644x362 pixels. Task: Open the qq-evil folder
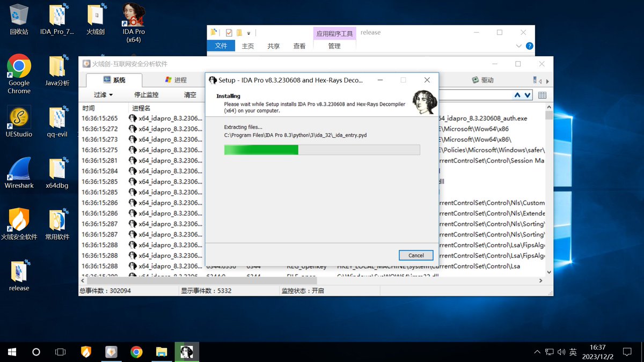(x=57, y=122)
